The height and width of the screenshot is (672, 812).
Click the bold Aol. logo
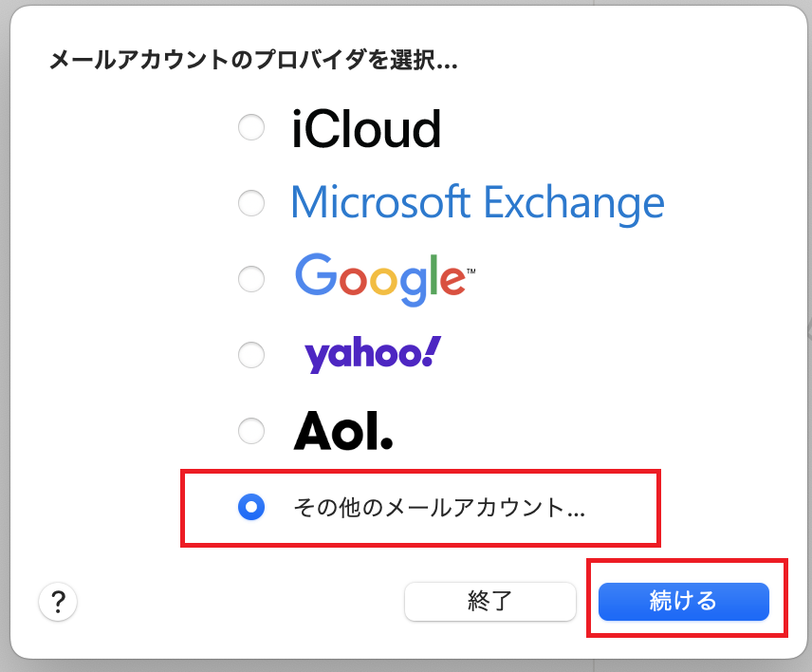(343, 431)
